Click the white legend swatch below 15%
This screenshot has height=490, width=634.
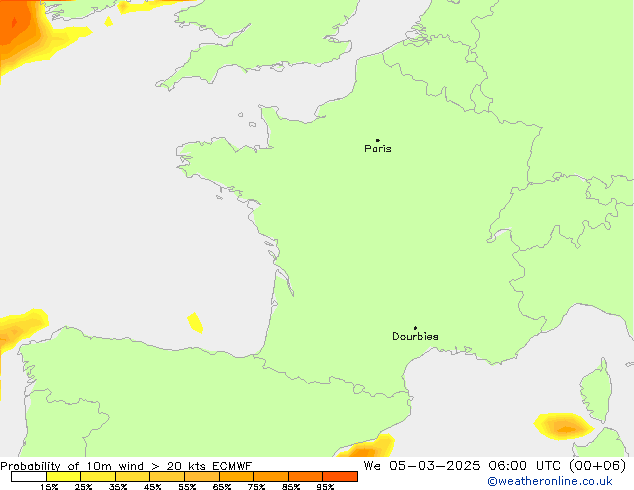tap(29, 477)
